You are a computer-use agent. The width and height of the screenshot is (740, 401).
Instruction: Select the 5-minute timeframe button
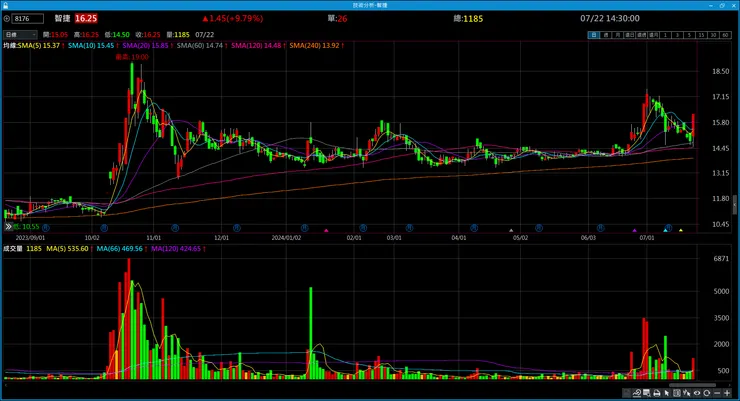pos(689,35)
